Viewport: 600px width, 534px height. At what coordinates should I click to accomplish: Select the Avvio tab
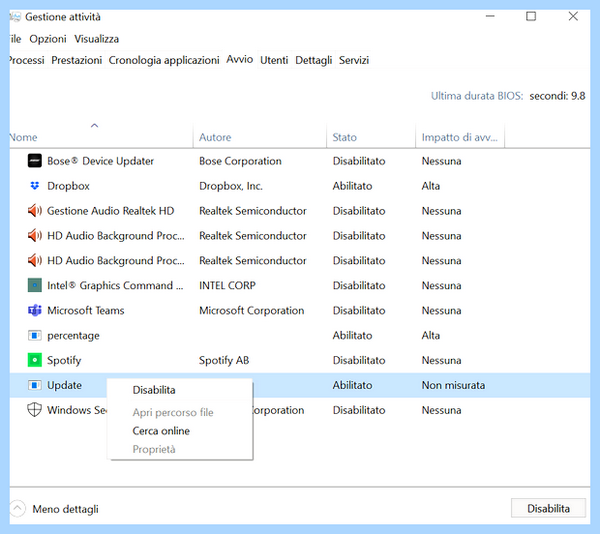240,59
